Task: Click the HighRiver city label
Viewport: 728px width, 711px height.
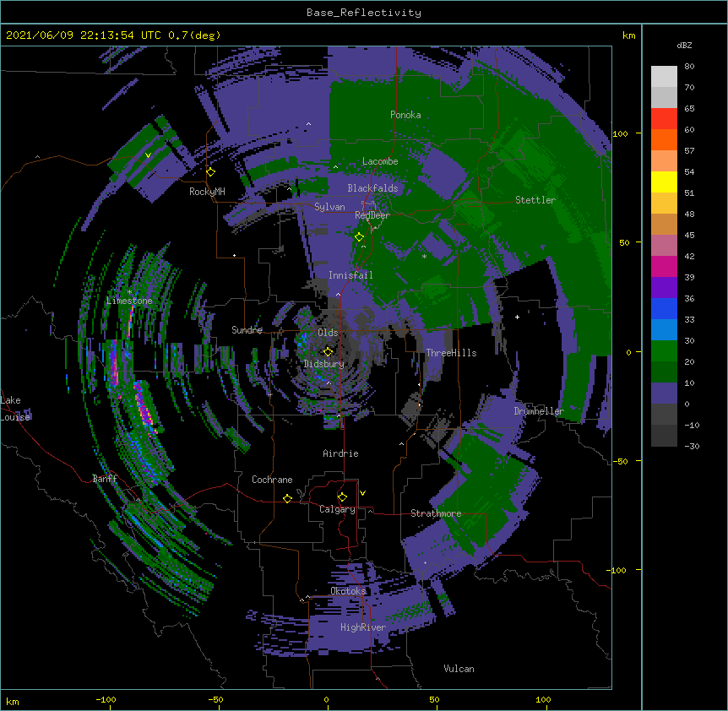Action: coord(363,627)
